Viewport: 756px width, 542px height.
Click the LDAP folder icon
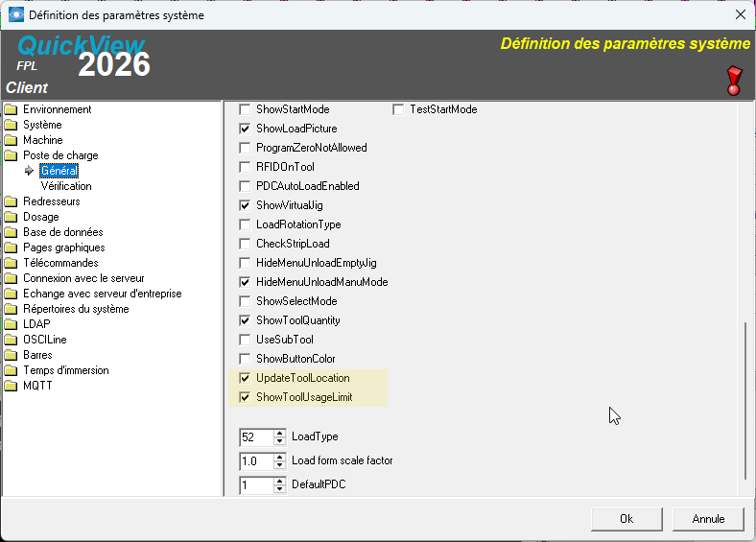(11, 324)
